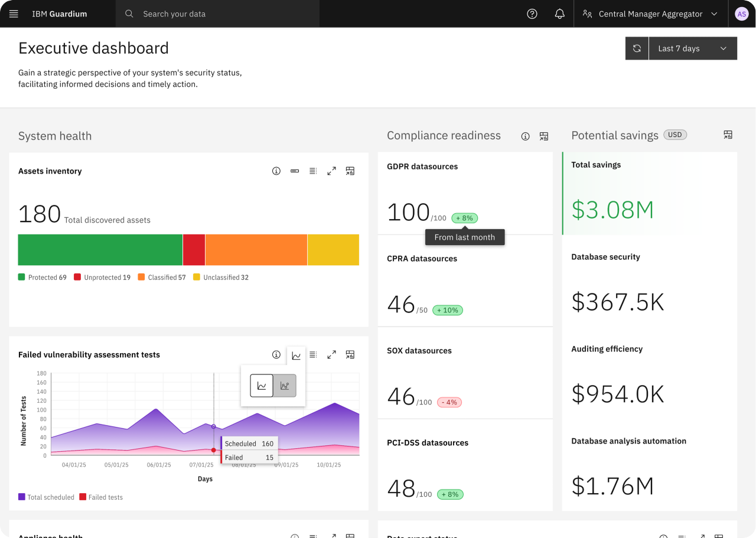Open the AS user avatar menu
The height and width of the screenshot is (538, 756).
coord(742,14)
